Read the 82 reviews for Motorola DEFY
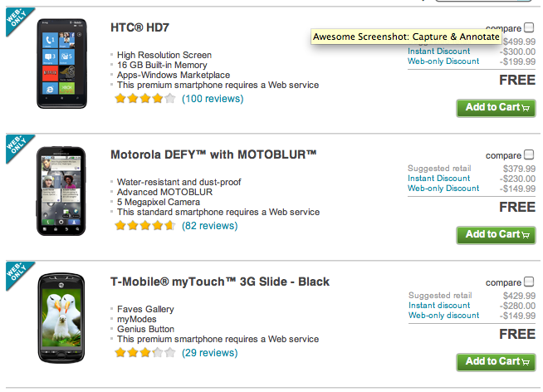 [x=209, y=226]
